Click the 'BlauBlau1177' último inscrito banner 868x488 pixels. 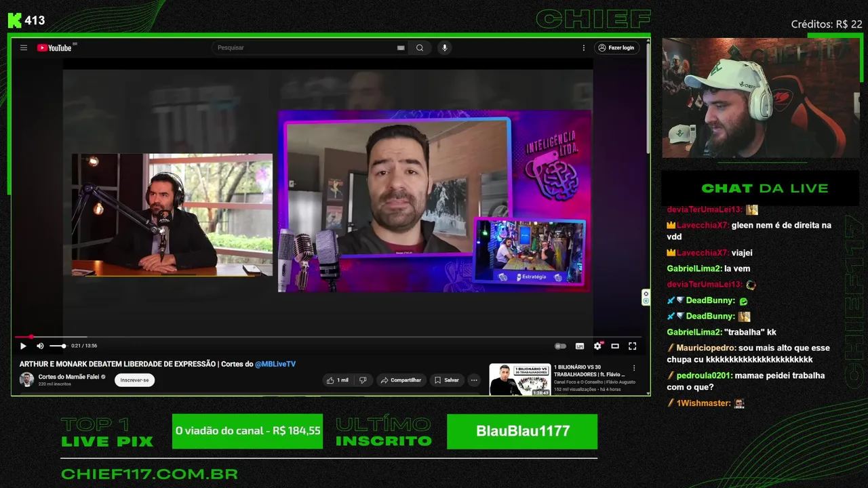(522, 431)
